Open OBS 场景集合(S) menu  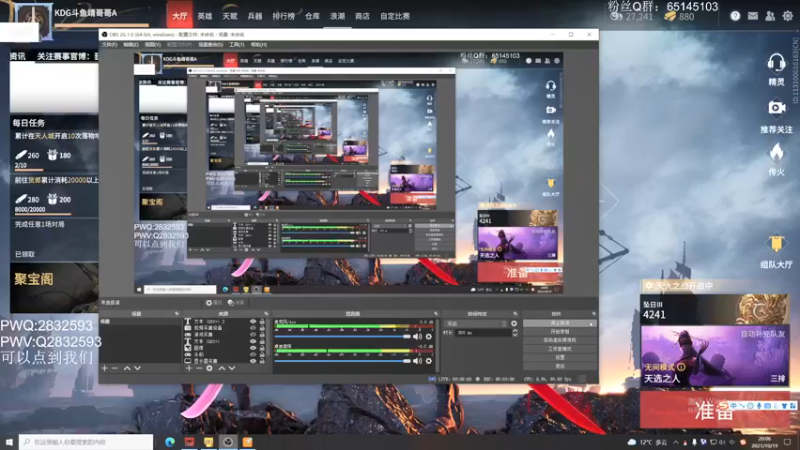210,45
